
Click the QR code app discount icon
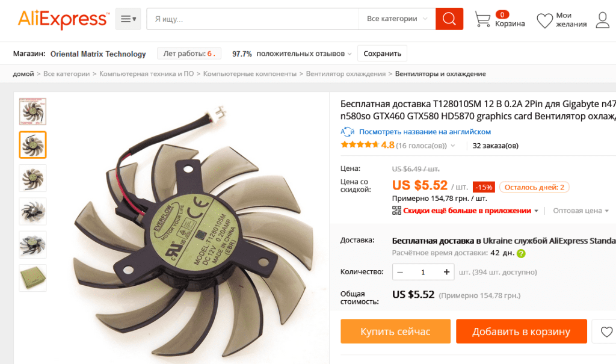coord(396,211)
